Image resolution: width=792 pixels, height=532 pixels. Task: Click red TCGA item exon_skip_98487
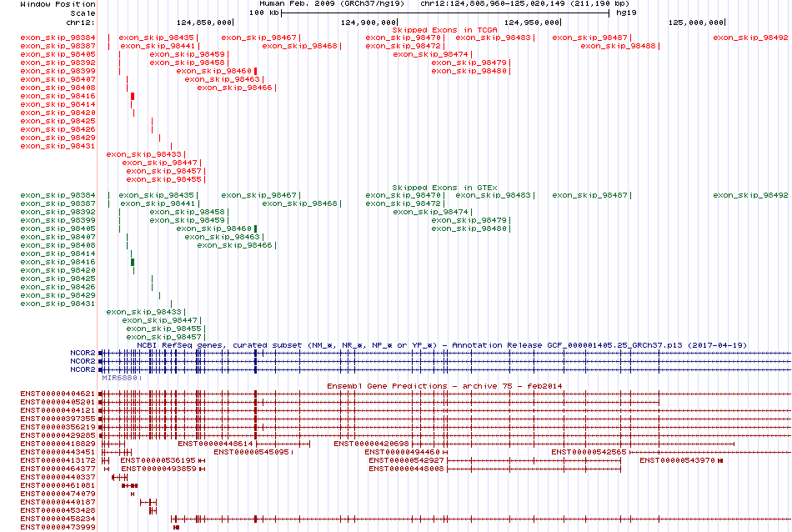589,38
